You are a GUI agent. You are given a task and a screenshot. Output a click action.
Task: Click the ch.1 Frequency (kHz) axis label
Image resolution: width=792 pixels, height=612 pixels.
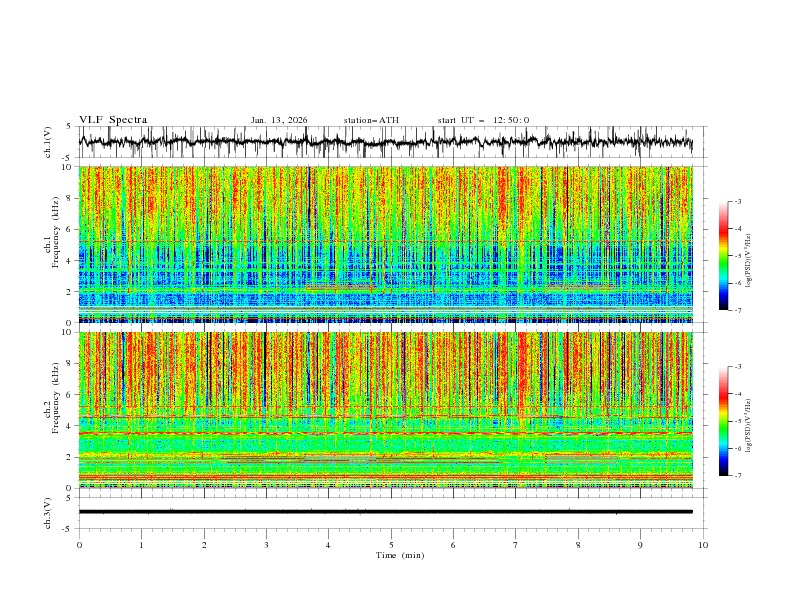pyautogui.click(x=52, y=233)
